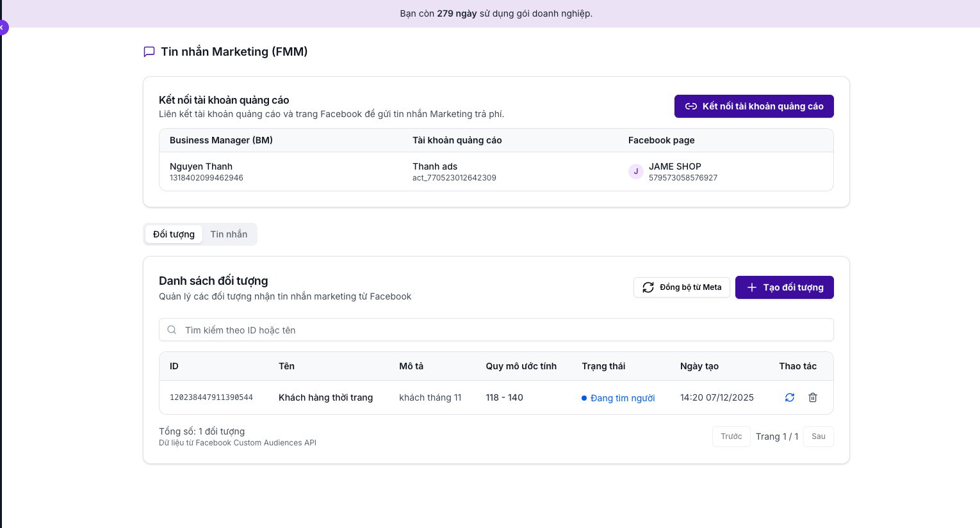Go to previous page with Trước
Image resolution: width=980 pixels, height=528 pixels.
(731, 436)
